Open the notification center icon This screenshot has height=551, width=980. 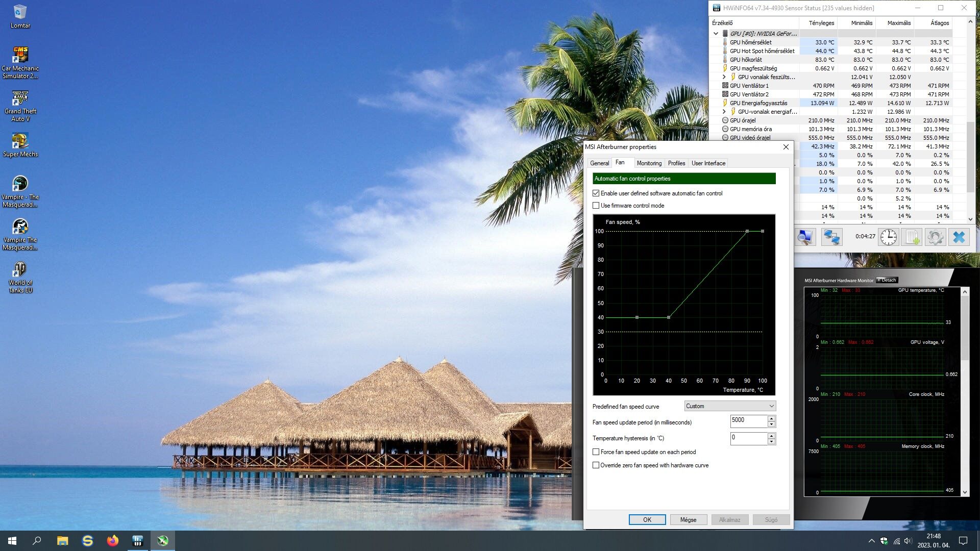point(963,541)
